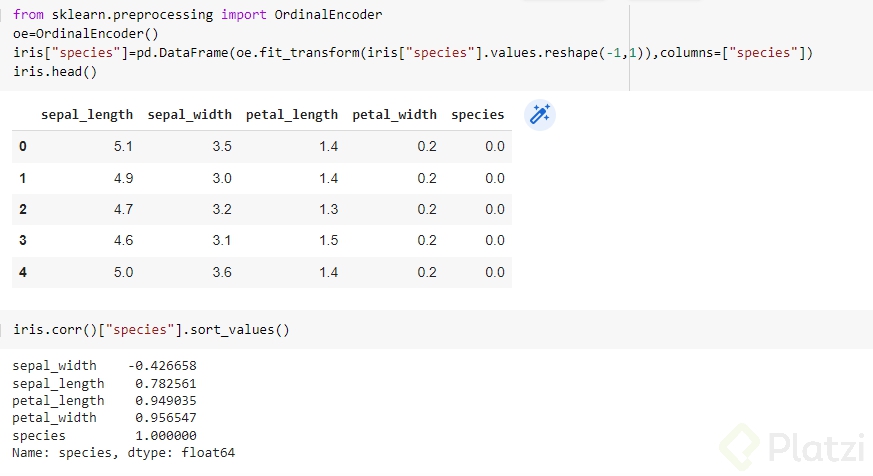This screenshot has width=873, height=476.
Task: Click the sepal_width -0.426658 output line
Action: 104,366
